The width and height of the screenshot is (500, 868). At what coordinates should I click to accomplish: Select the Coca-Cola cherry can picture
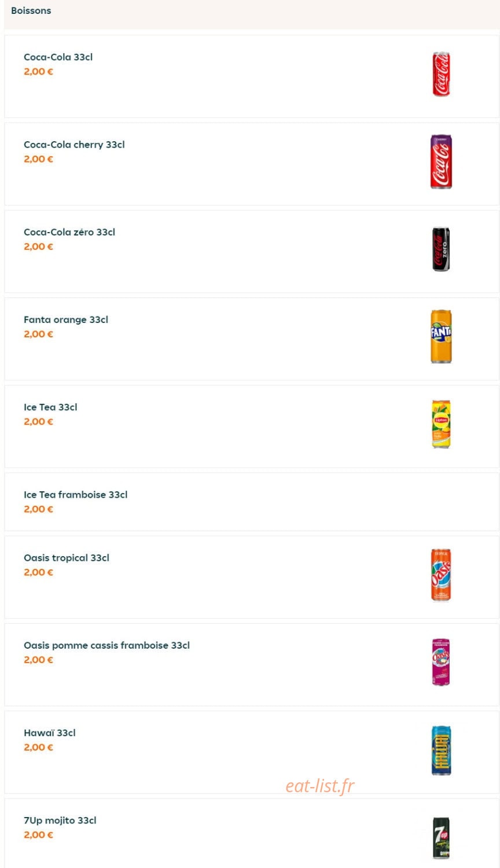coord(441,161)
